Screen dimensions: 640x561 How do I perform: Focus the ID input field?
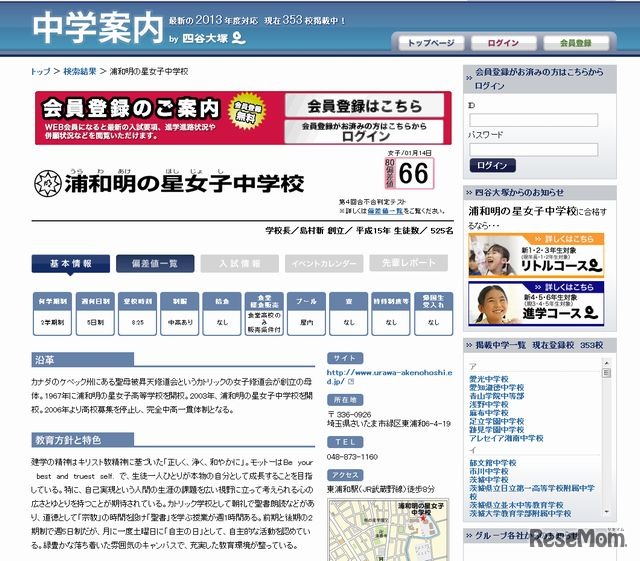click(533, 120)
